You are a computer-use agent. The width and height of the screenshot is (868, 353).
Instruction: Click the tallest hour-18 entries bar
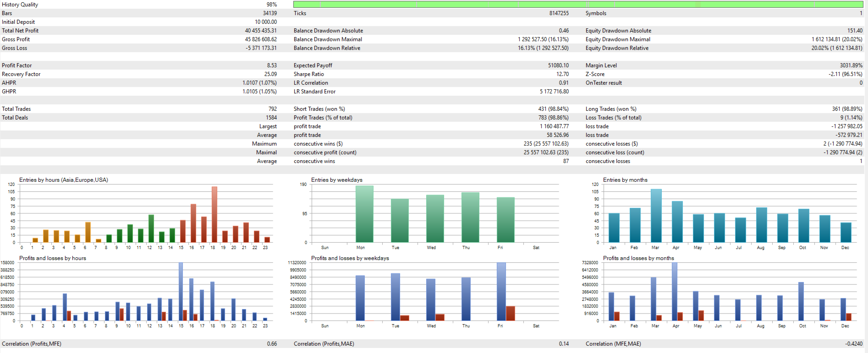coord(214,214)
